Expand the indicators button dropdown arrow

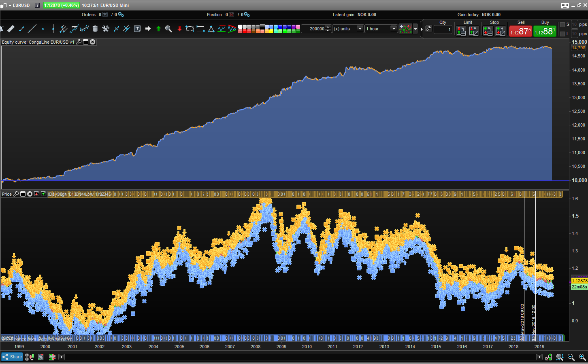tap(415, 29)
